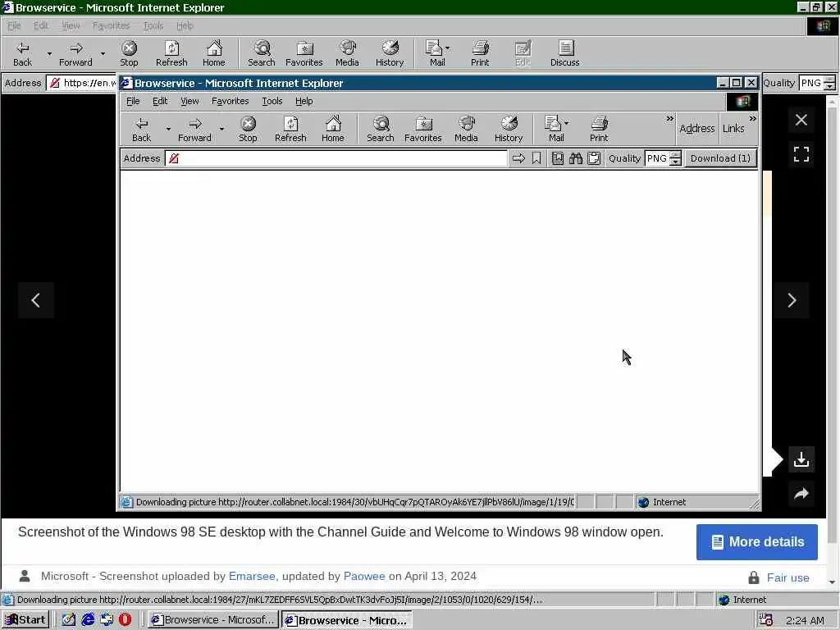840x630 pixels.
Task: Click the Download (1) button
Action: pos(720,158)
